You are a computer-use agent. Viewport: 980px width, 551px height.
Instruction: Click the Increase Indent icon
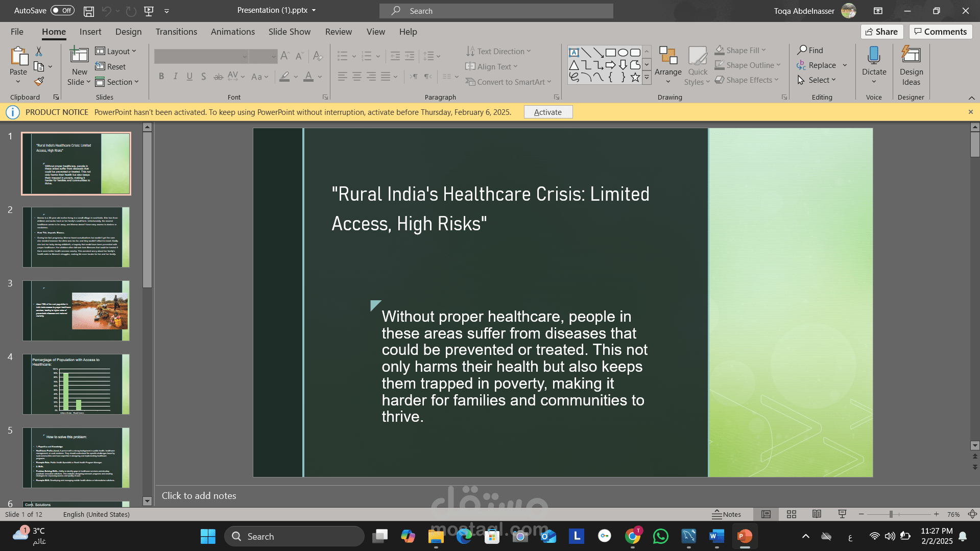410,56
